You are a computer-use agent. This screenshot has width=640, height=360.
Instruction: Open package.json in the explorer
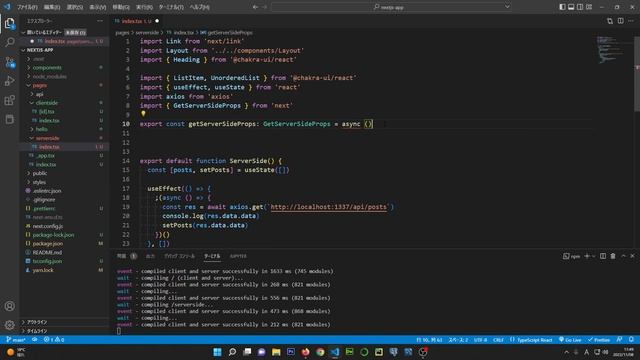pyautogui.click(x=48, y=244)
